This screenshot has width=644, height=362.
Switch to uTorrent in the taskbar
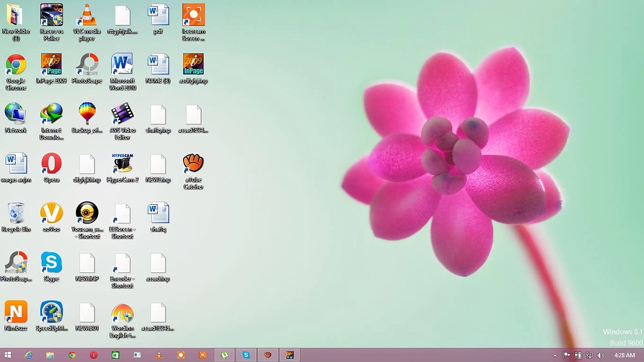click(x=224, y=355)
